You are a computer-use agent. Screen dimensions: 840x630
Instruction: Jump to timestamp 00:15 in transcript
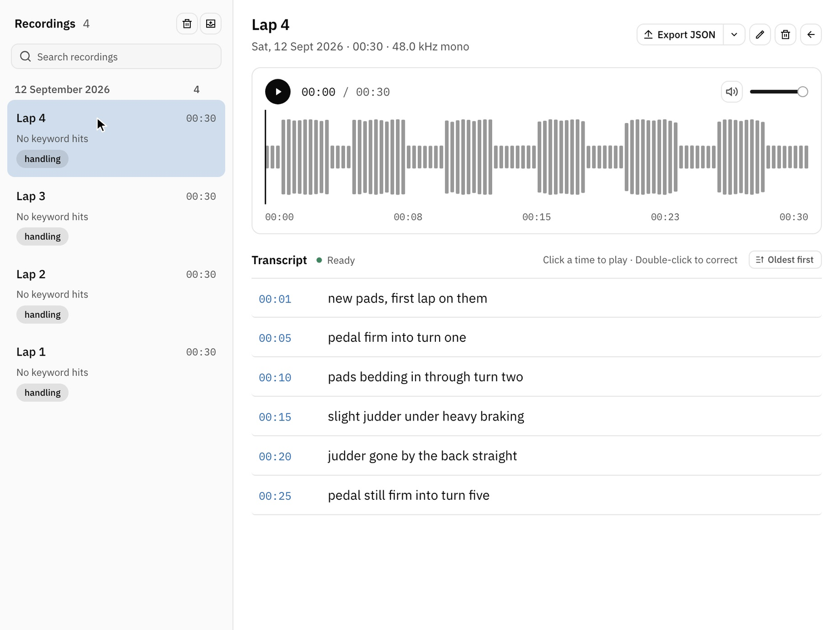coord(275,417)
